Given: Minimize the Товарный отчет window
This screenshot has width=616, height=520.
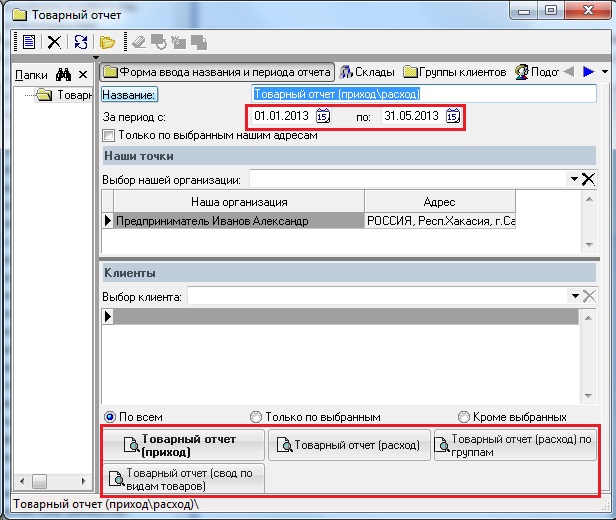Looking at the screenshot, I should click(x=524, y=11).
